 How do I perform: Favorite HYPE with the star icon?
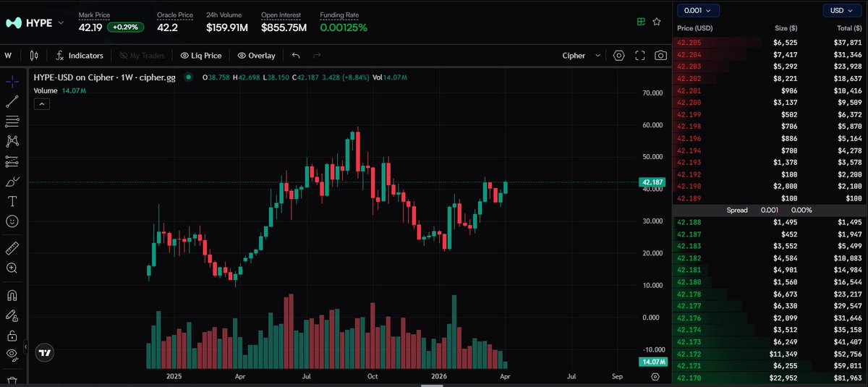click(x=657, y=22)
